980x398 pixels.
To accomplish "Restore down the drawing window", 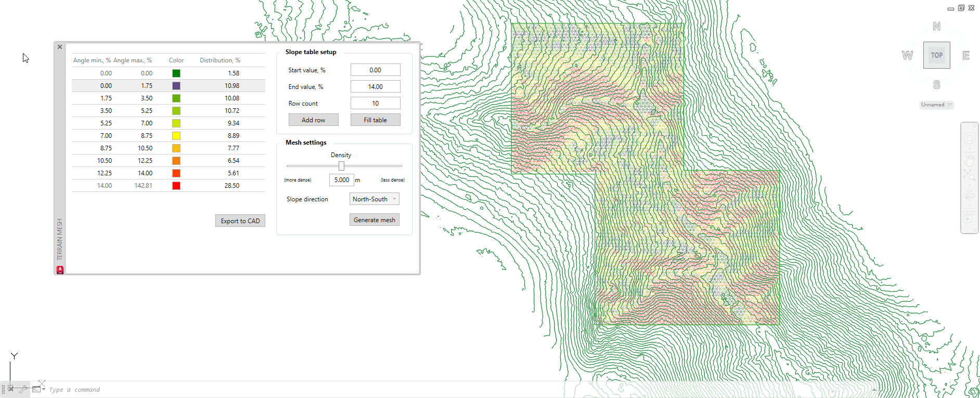I will click(961, 8).
